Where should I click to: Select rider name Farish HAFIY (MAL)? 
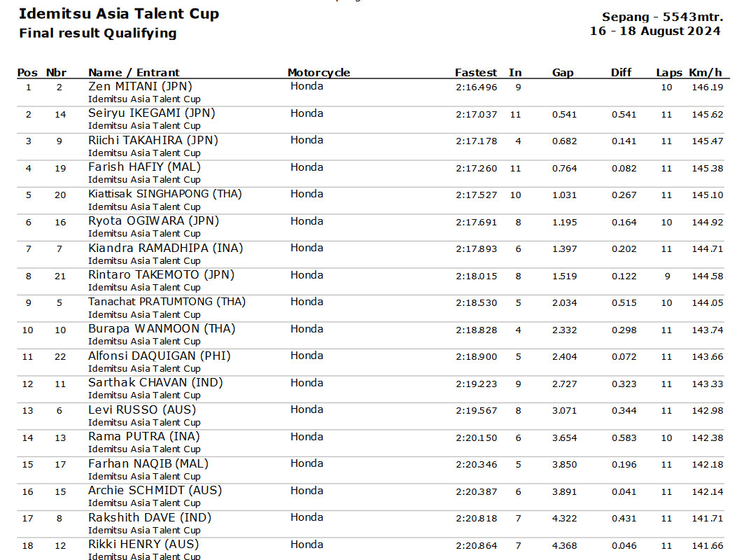pyautogui.click(x=144, y=167)
